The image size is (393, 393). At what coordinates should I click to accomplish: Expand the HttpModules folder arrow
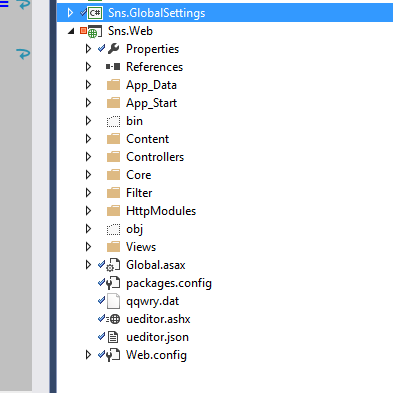[88, 211]
